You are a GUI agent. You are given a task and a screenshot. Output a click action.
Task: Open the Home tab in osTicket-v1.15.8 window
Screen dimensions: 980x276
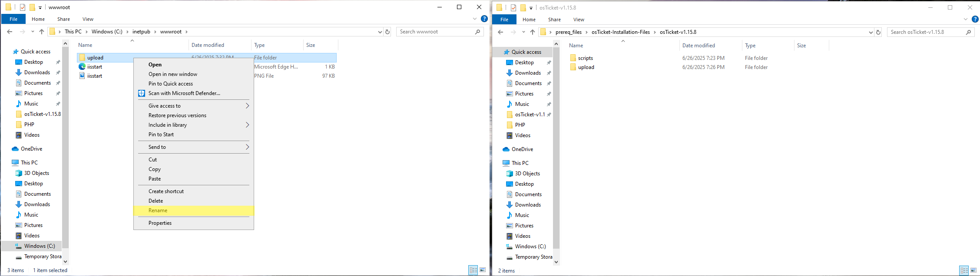[x=529, y=20]
